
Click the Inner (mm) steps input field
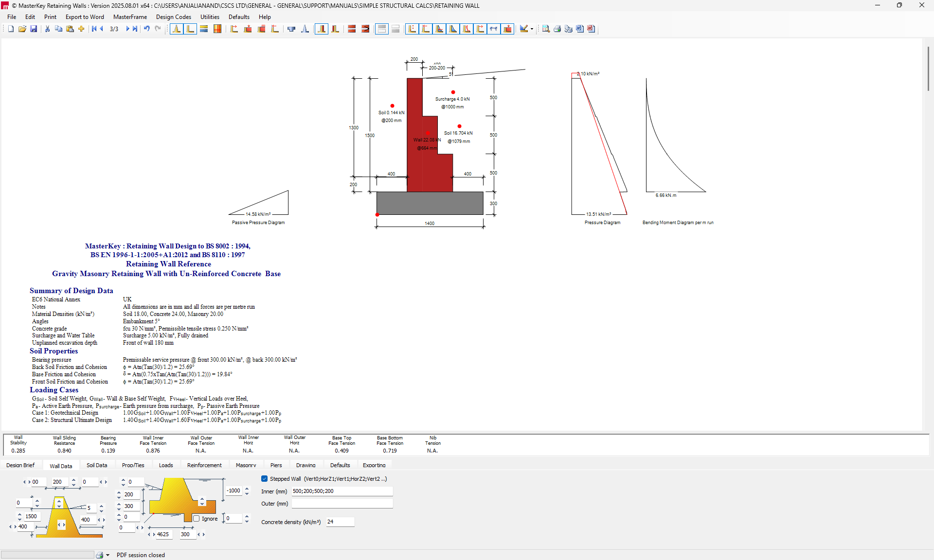pyautogui.click(x=342, y=491)
